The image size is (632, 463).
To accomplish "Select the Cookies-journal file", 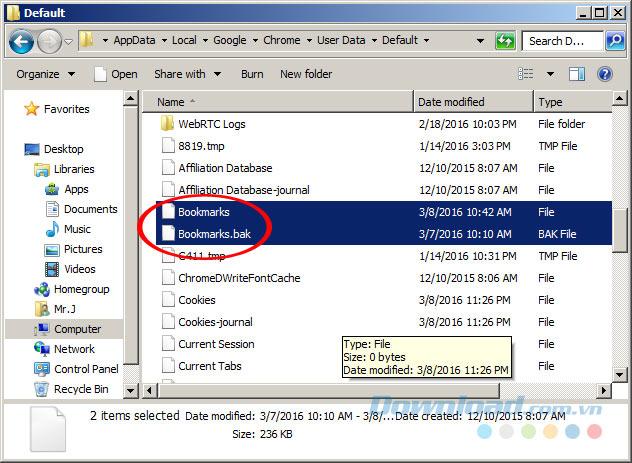I will 215,322.
